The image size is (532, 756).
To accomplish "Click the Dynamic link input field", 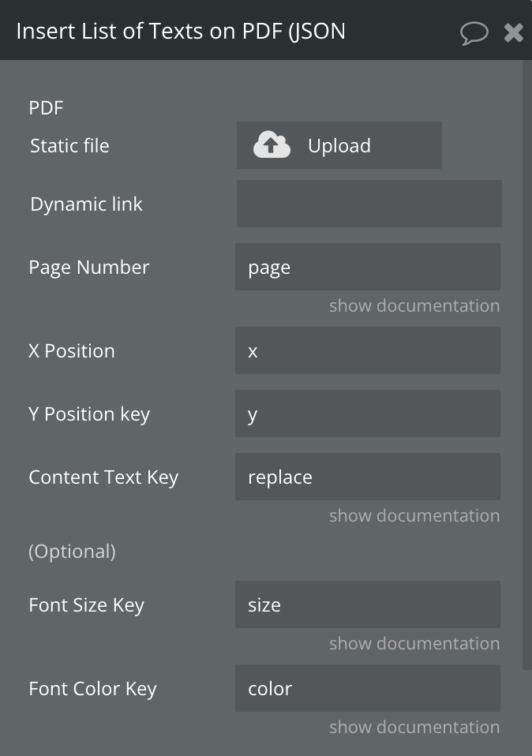I will 369,204.
